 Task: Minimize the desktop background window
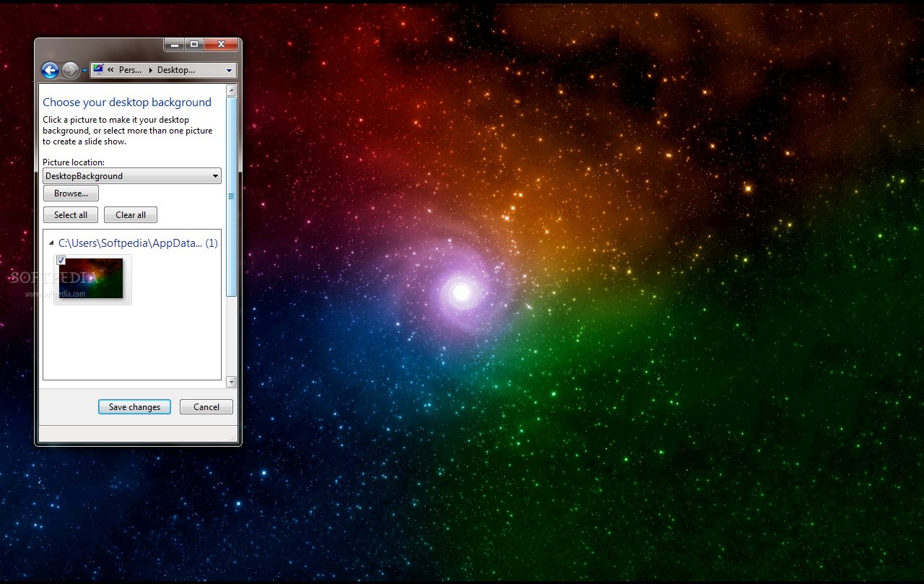pos(174,45)
